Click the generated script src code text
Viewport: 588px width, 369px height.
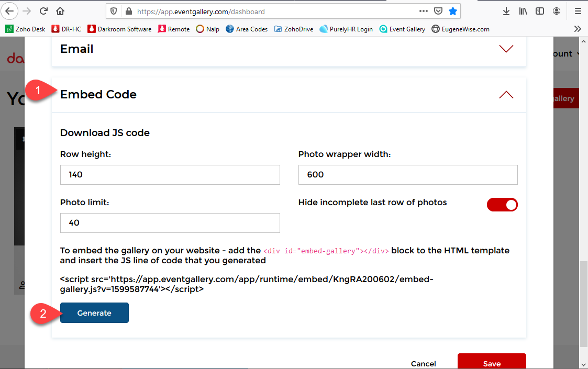pyautogui.click(x=247, y=284)
